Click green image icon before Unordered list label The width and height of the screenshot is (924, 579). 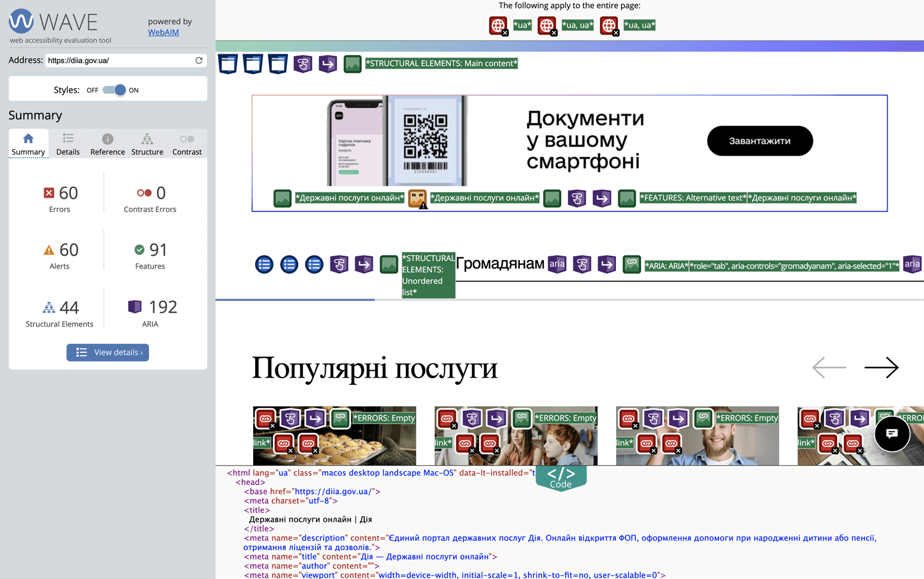(x=389, y=265)
